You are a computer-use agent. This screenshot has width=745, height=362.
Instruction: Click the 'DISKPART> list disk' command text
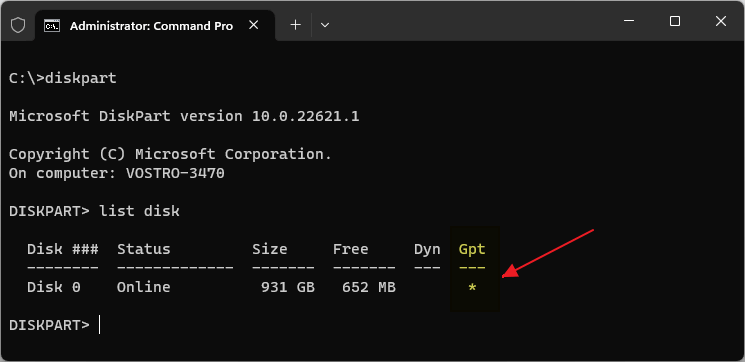tap(94, 211)
